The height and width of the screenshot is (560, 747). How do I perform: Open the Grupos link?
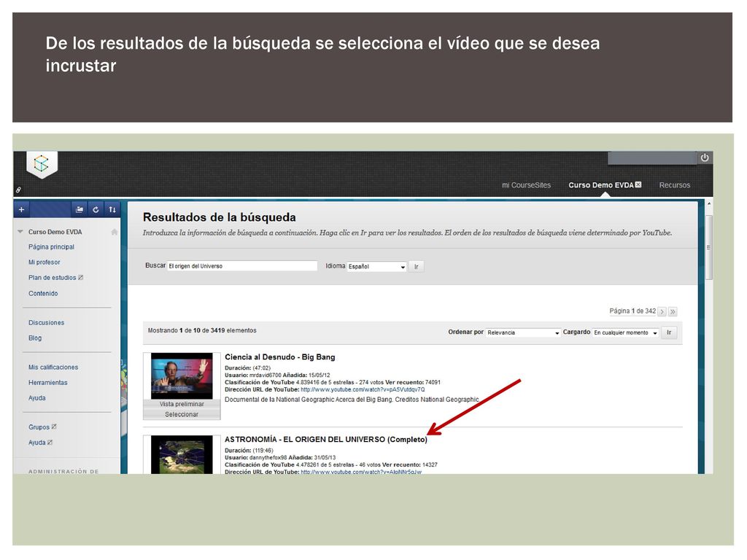(x=39, y=427)
